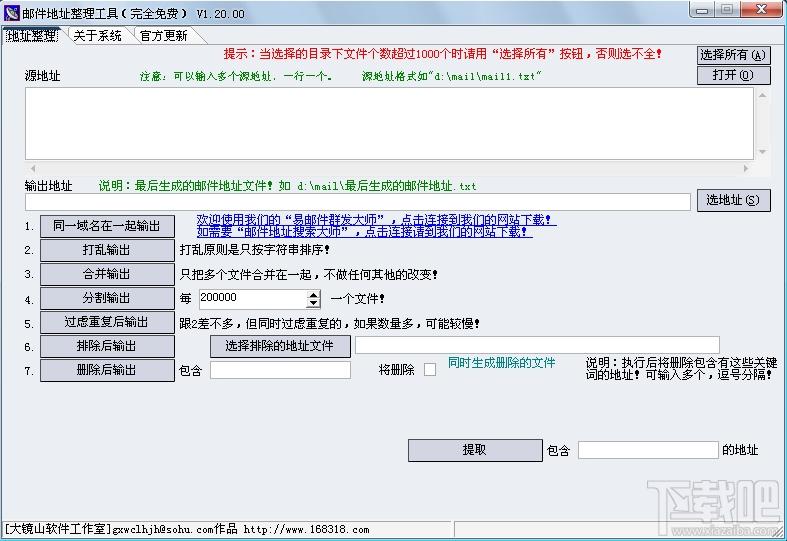Click the 选择所有 (A) button
Viewport: 787px width, 541px height.
[733, 55]
